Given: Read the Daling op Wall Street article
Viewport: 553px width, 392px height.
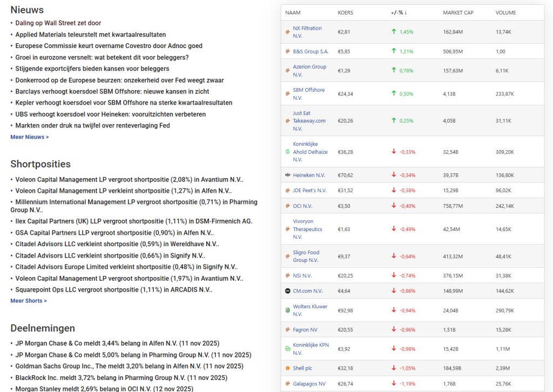Looking at the screenshot, I should point(58,23).
